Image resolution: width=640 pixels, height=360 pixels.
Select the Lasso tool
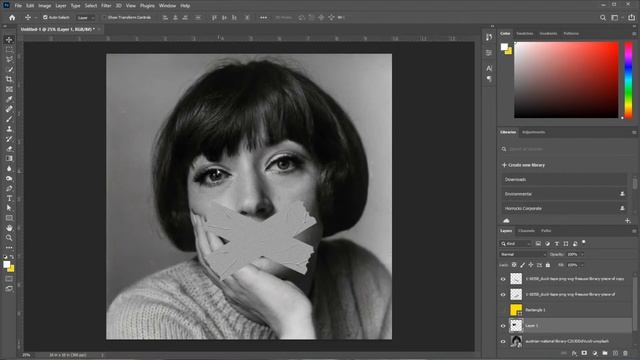tap(9, 60)
